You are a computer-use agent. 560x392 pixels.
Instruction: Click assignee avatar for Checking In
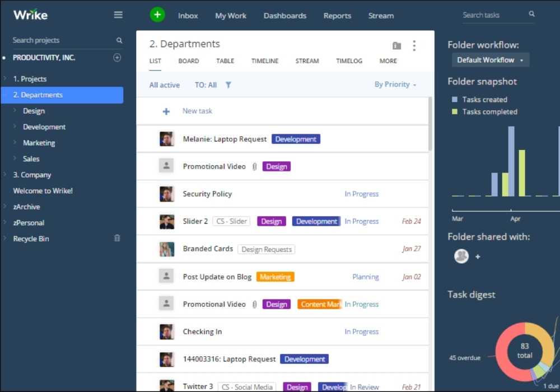[166, 332]
